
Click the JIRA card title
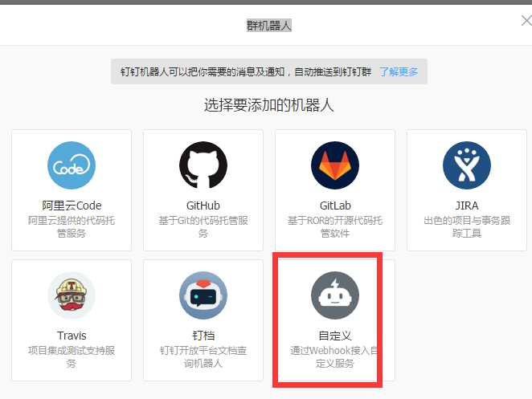click(467, 206)
